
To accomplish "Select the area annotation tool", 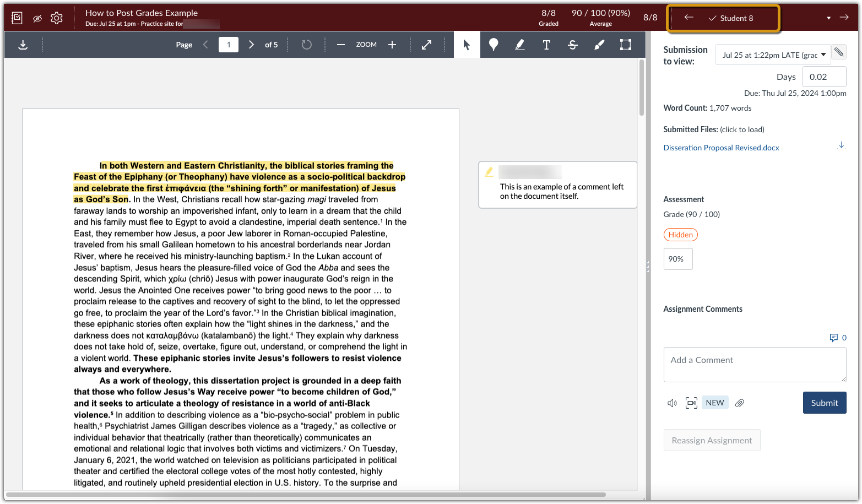I will (x=626, y=45).
